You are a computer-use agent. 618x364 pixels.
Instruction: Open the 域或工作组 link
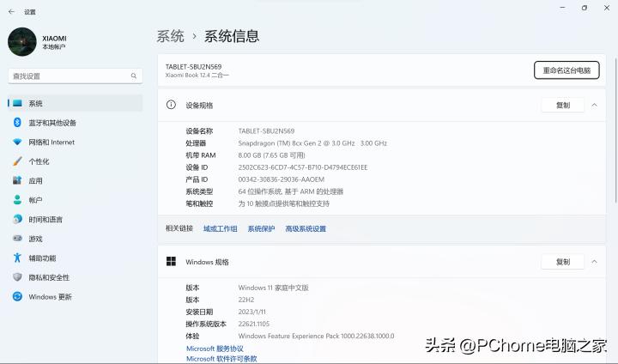click(x=221, y=228)
